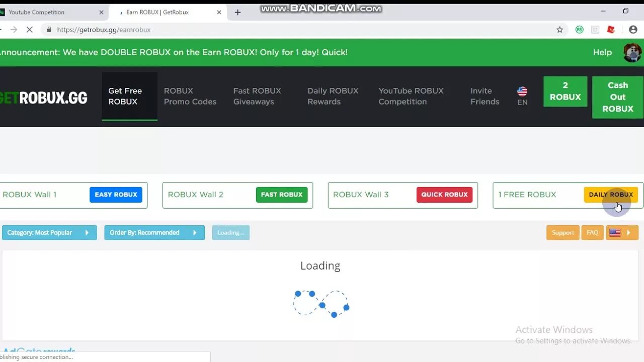Open YouTube ROBUX Competition
The image size is (644, 362).
click(411, 96)
